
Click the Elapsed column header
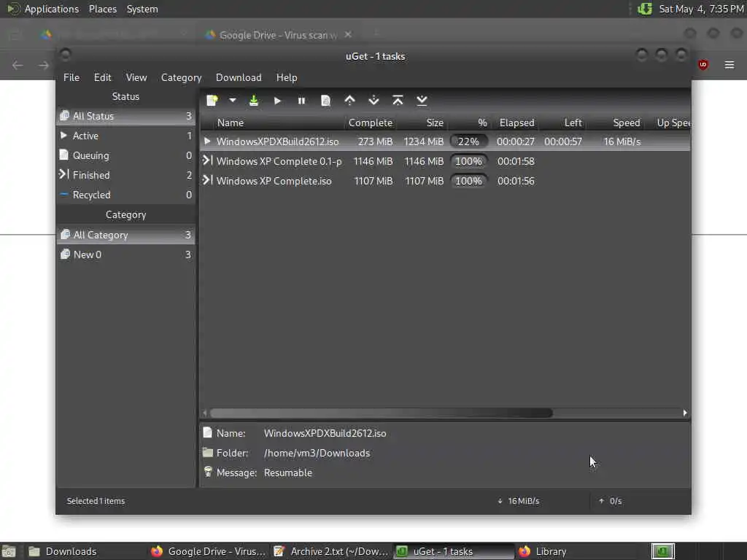coord(516,122)
